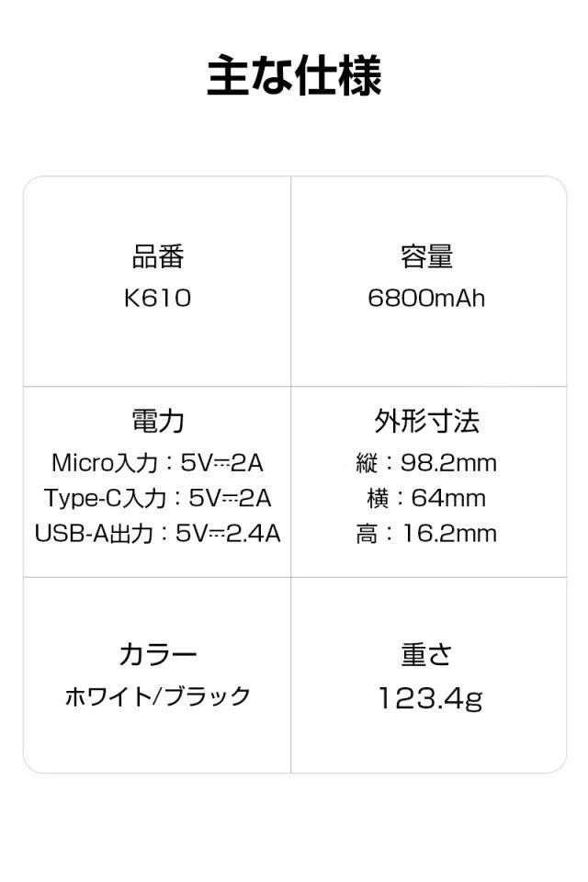Click the 98.2mm length value
Screen dimensions: 588x882
[448, 463]
